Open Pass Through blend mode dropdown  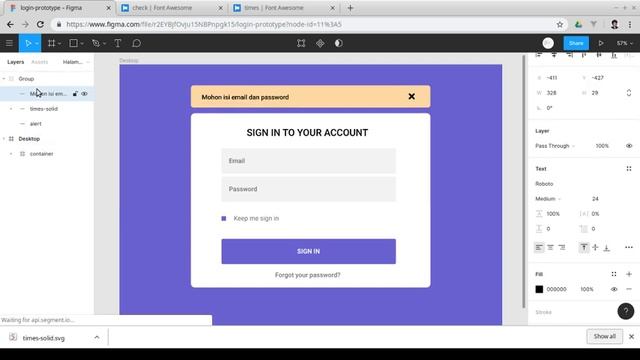pos(555,146)
